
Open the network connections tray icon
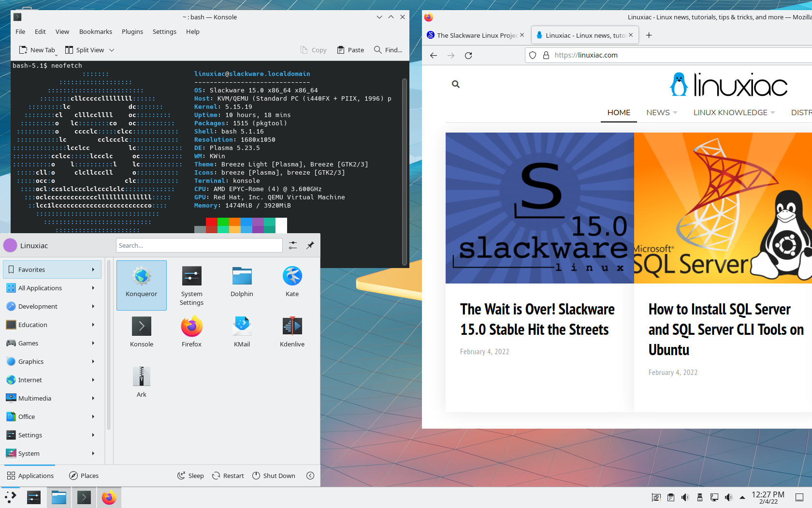point(714,497)
